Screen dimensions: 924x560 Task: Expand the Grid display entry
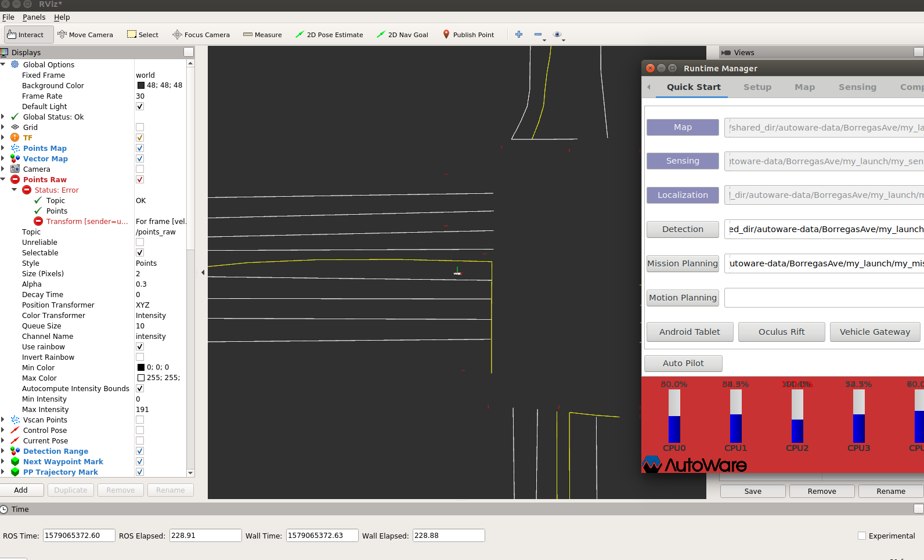pos(3,127)
